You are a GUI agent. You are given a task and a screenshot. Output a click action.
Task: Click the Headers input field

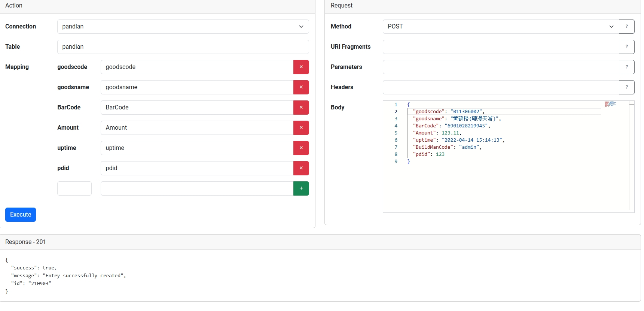pos(501,87)
